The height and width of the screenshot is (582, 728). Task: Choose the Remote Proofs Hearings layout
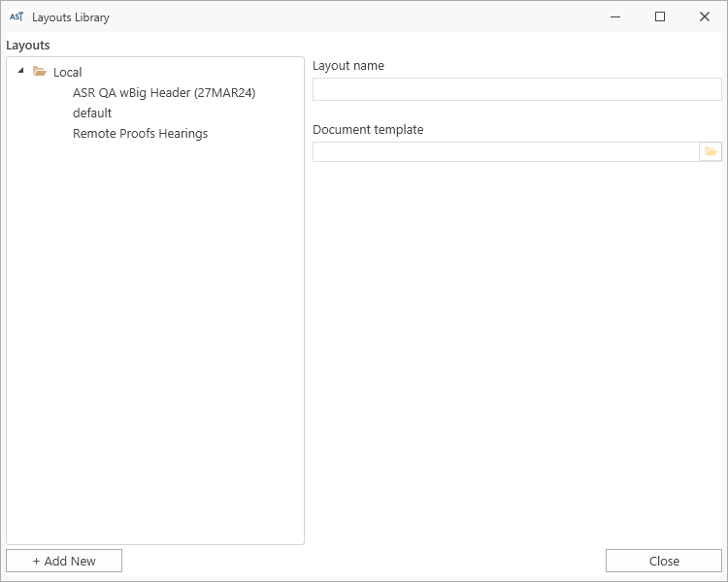(x=140, y=134)
